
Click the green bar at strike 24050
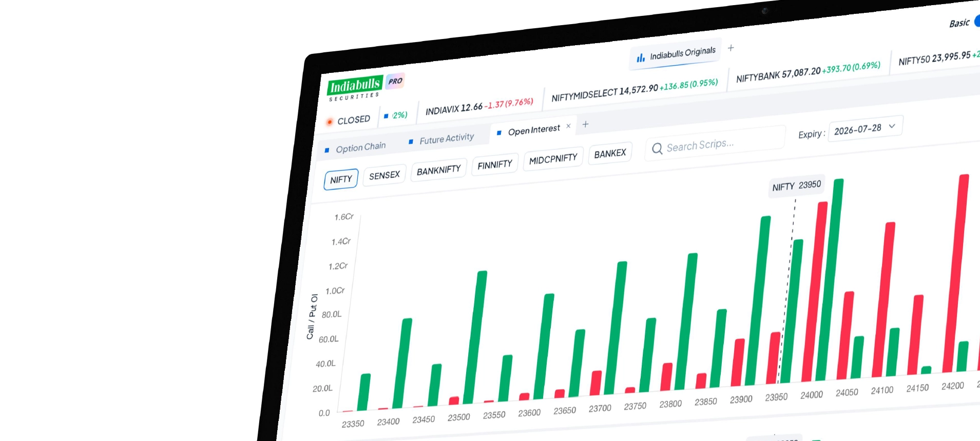click(x=857, y=357)
